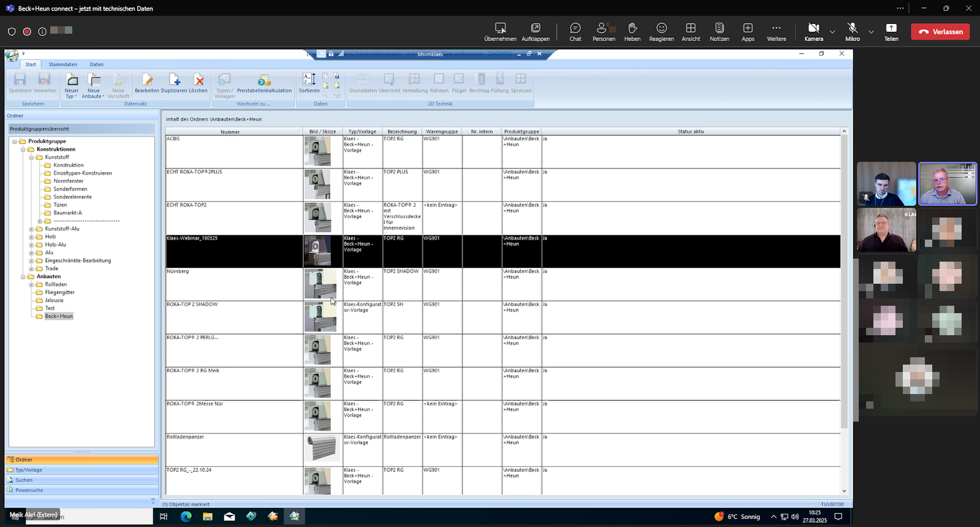Raise hand with the Heben icon
This screenshot has height=527, width=980.
632,28
